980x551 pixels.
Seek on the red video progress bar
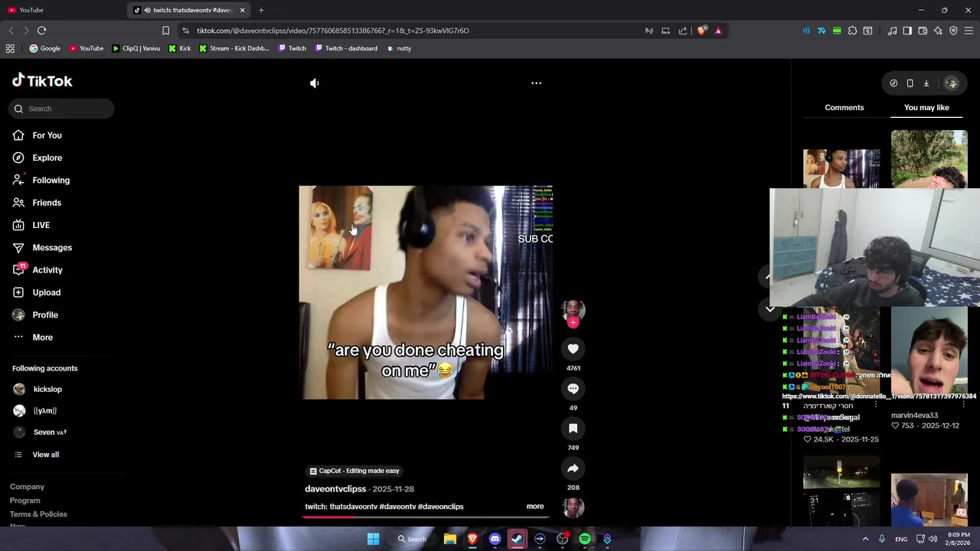(x=426, y=517)
